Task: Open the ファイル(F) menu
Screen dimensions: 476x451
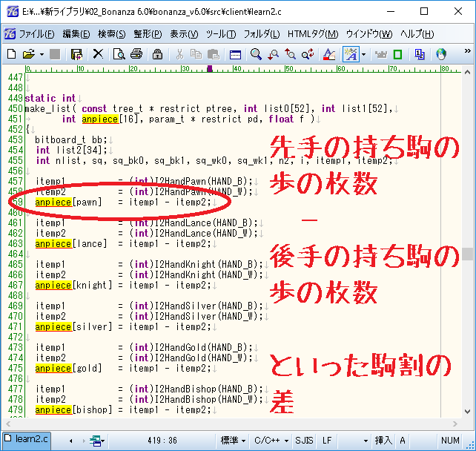Action: pyautogui.click(x=37, y=34)
